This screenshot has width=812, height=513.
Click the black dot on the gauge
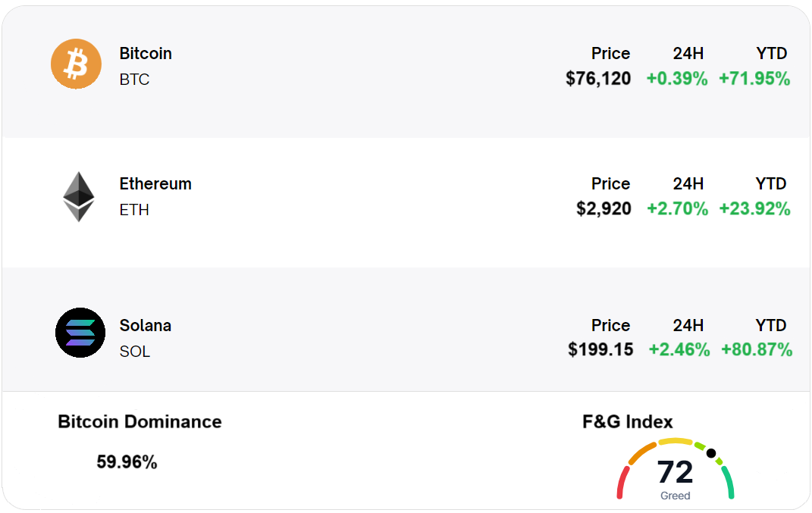point(711,453)
